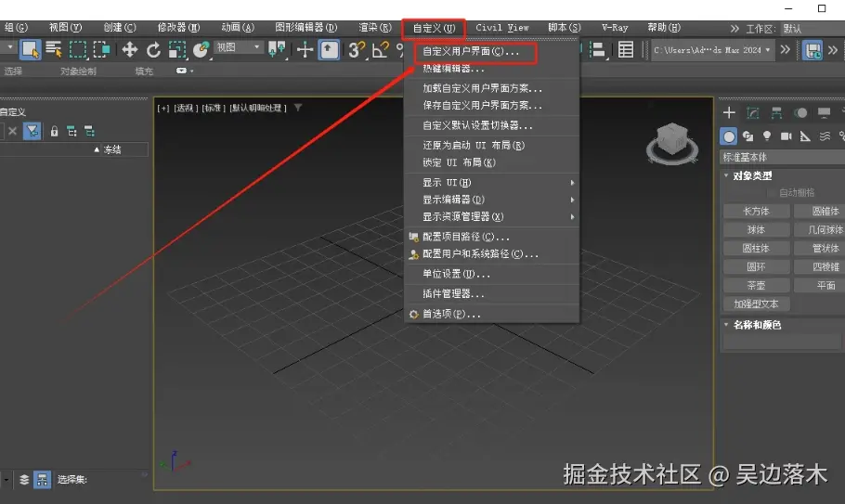Open the Scene Explorer table icon
The height and width of the screenshot is (504, 845).
626,50
